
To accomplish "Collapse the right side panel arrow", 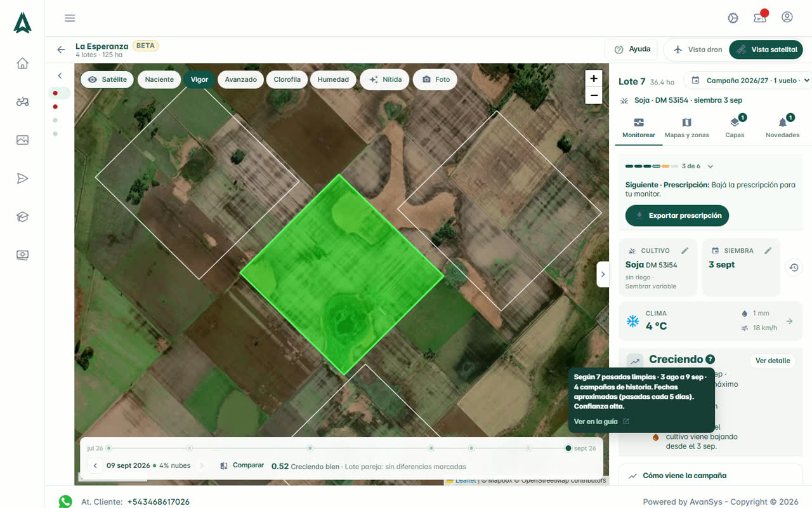I will tap(603, 274).
